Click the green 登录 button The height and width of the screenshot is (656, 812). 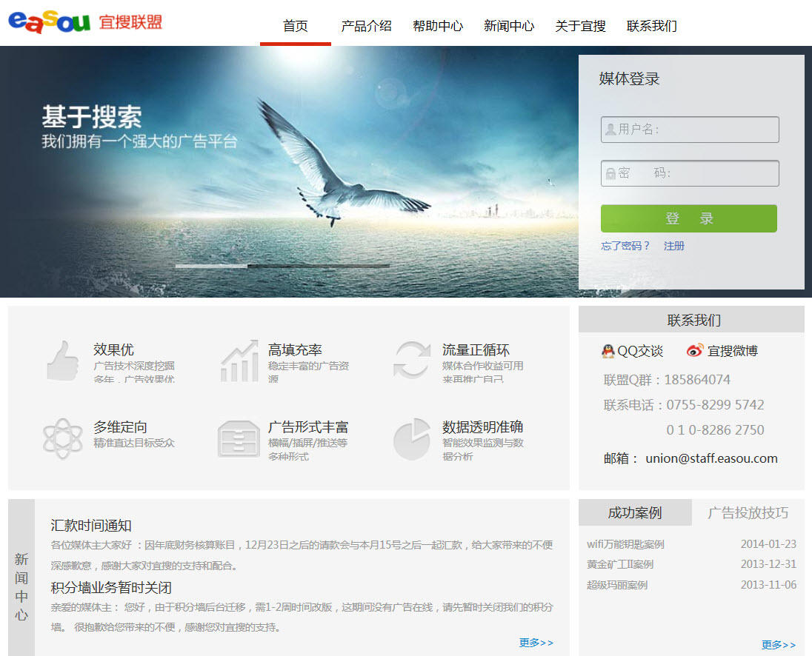click(x=688, y=218)
